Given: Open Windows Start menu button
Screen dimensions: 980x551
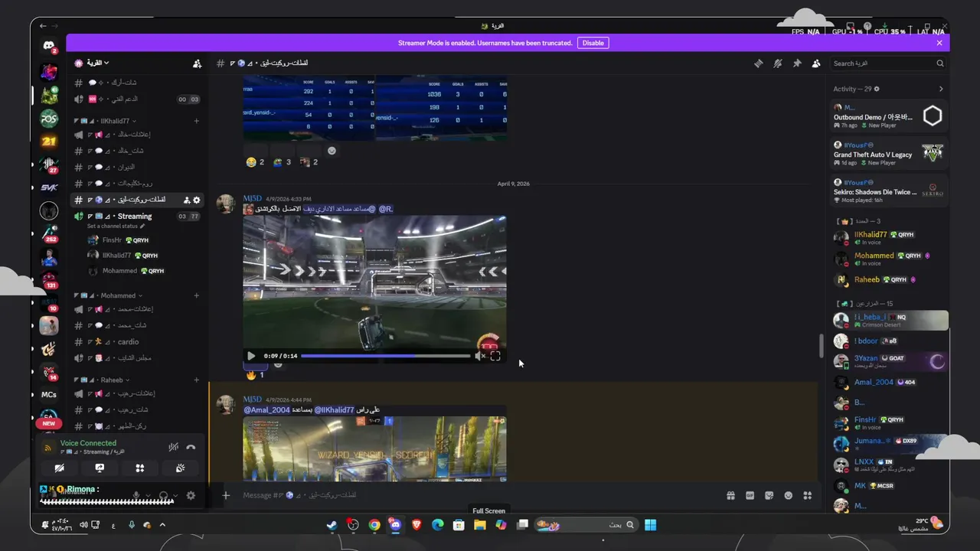Looking at the screenshot, I should (650, 525).
